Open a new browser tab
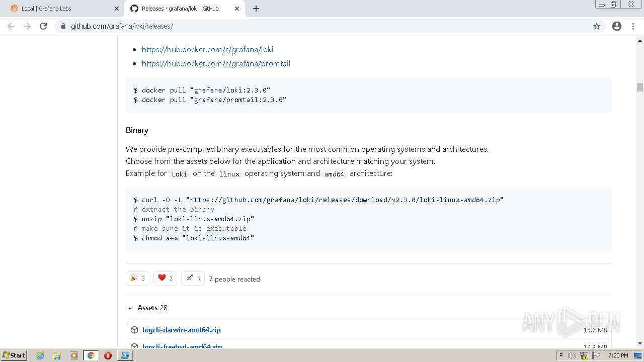The image size is (644, 362). [256, 9]
